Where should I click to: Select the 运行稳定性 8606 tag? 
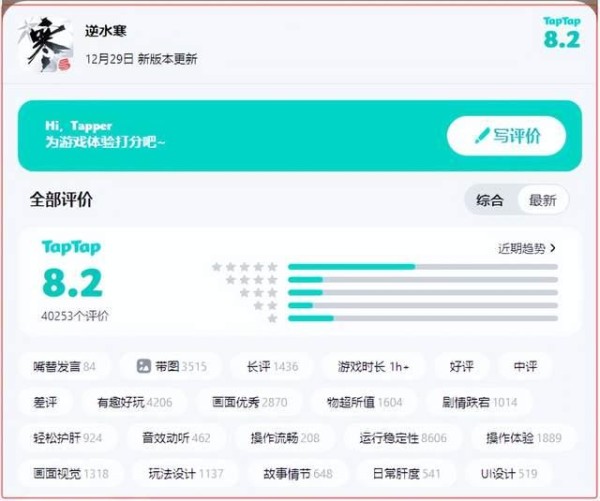pyautogui.click(x=403, y=438)
